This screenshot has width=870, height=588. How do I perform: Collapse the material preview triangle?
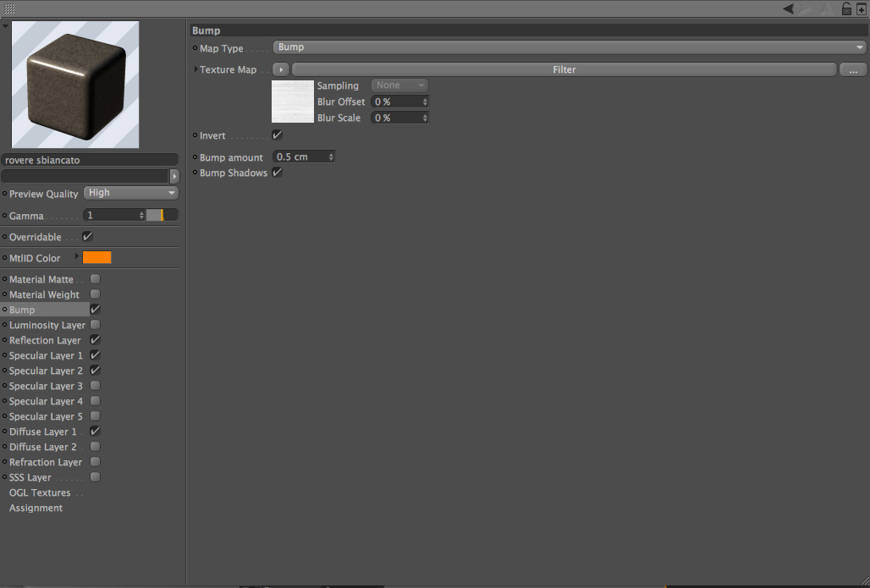click(5, 26)
